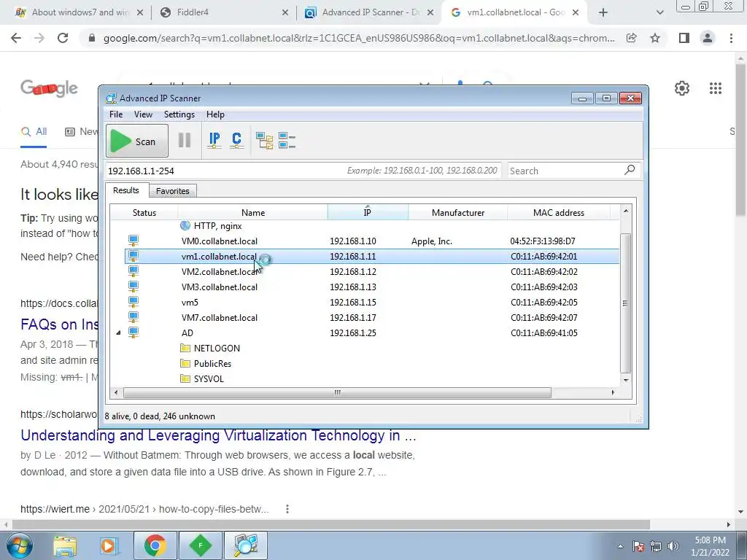The width and height of the screenshot is (747, 560).
Task: Click the IP range field 192.168.1.1-254
Action: coord(303,171)
